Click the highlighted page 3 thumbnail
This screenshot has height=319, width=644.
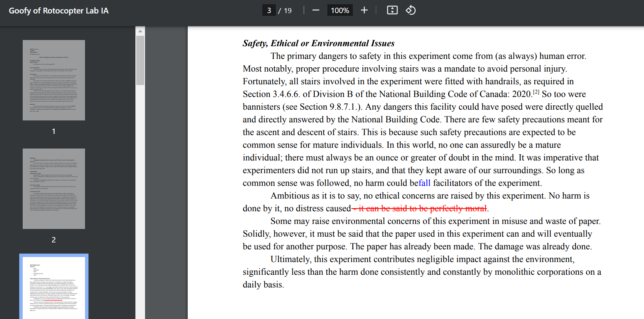pyautogui.click(x=54, y=287)
